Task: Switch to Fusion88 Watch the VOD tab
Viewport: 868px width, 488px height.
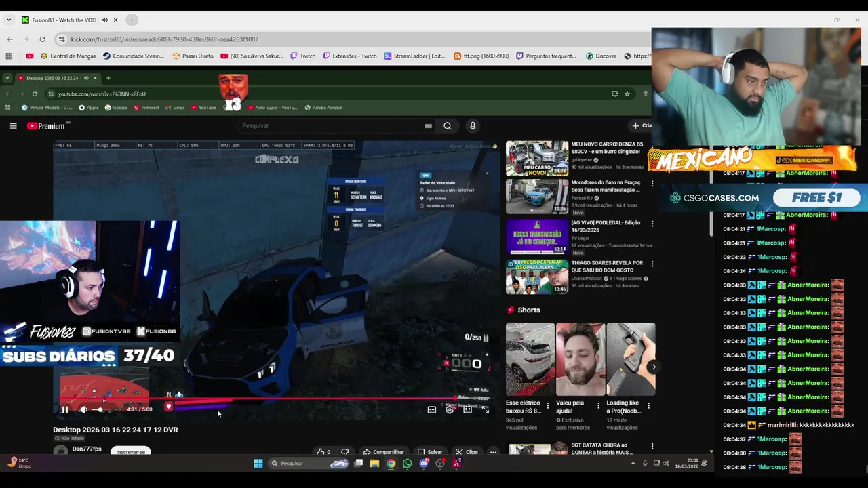Action: tap(63, 20)
